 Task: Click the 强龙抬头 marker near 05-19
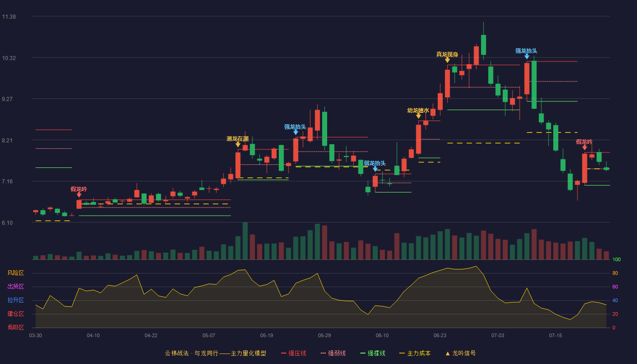(x=296, y=132)
